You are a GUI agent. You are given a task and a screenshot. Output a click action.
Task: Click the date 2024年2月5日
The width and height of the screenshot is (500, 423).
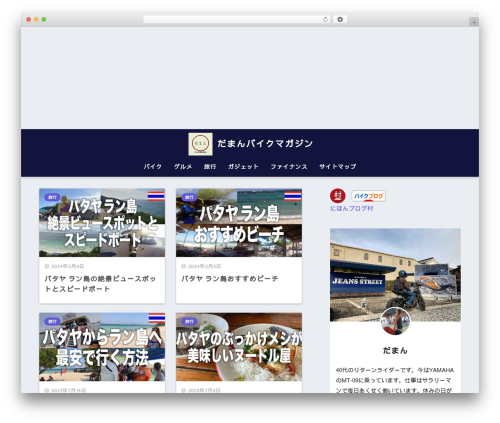click(204, 266)
